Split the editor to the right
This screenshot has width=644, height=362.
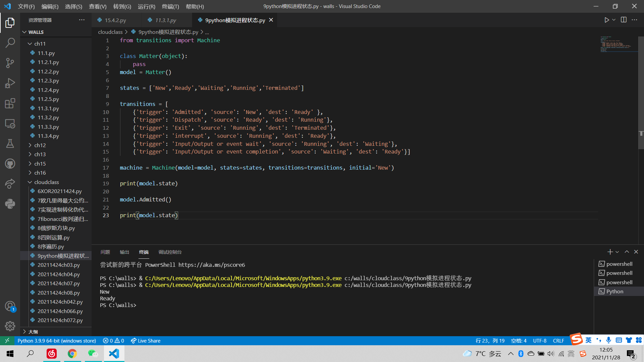pyautogui.click(x=624, y=20)
